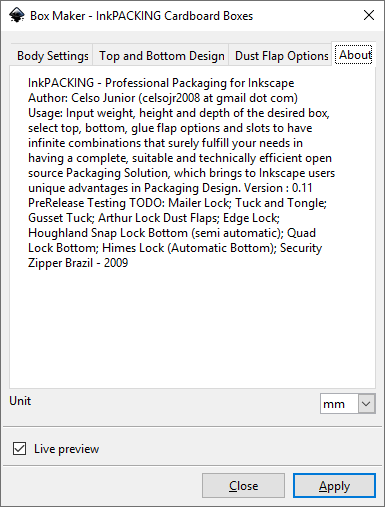Click the 'Zipper Brazil - 2009' text
This screenshot has height=507, width=385.
(78, 263)
